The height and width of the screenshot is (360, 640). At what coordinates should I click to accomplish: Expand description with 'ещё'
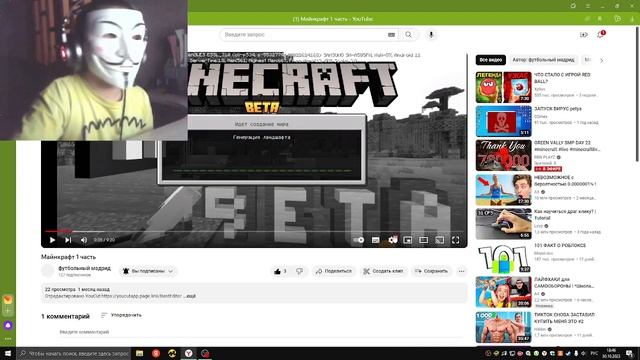191,296
